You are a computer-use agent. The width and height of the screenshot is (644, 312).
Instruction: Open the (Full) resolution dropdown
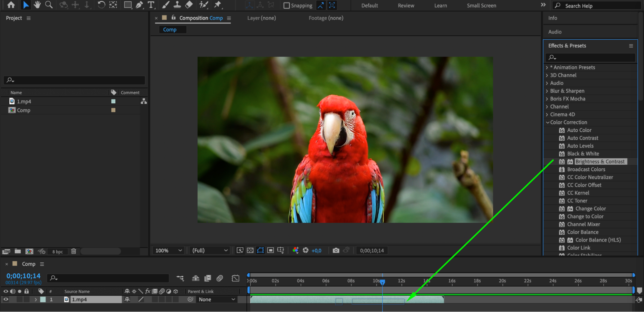[x=210, y=251]
